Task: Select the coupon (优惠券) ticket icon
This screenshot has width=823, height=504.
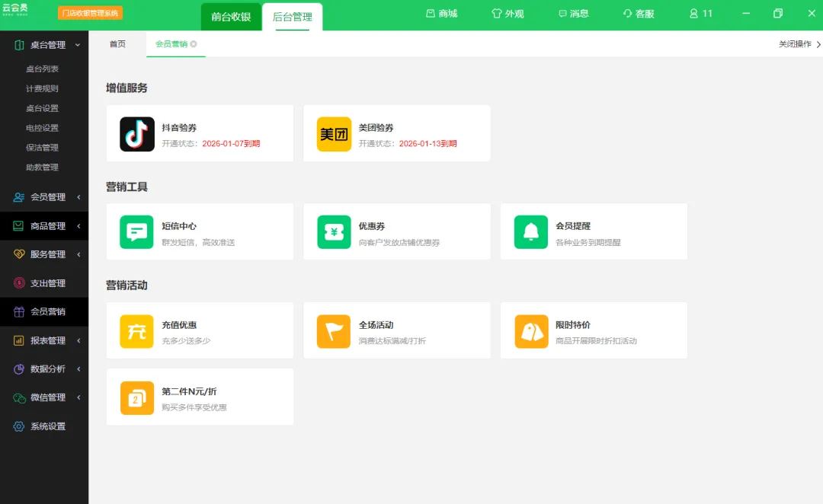Action: coord(334,232)
